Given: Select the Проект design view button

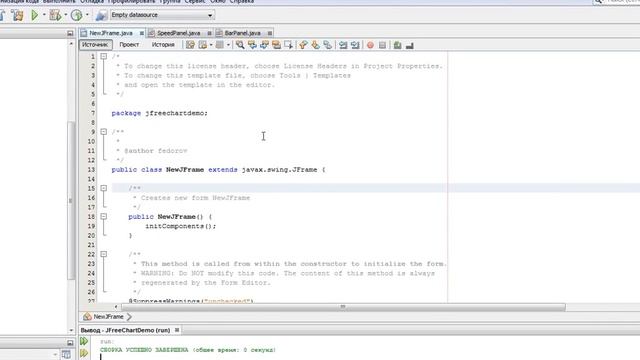Looking at the screenshot, I should pos(129,44).
